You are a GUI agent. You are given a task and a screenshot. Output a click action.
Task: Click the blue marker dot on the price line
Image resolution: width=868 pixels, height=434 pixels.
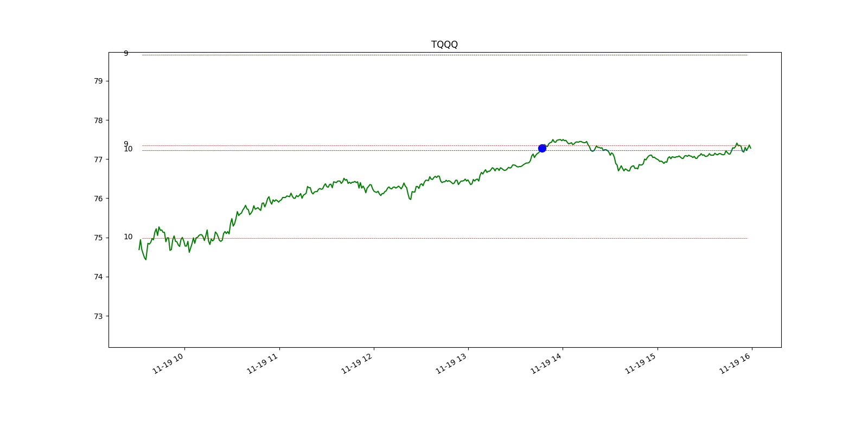tap(542, 148)
